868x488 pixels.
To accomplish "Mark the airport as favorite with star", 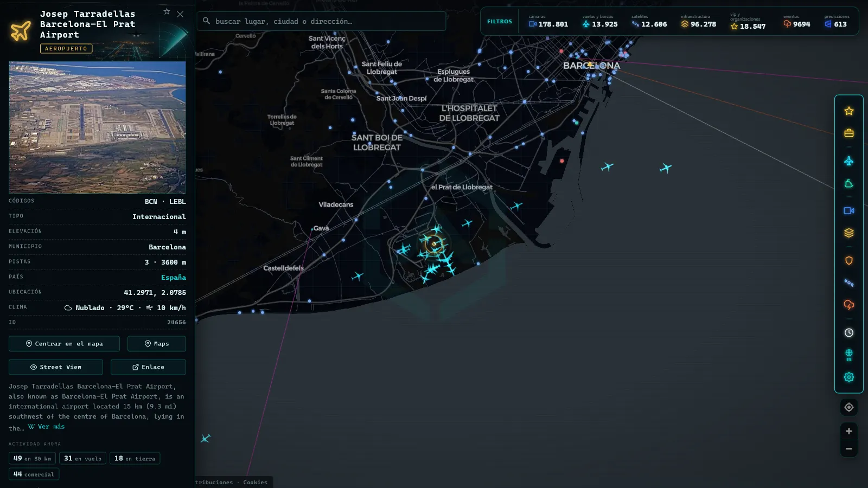I will click(x=167, y=12).
